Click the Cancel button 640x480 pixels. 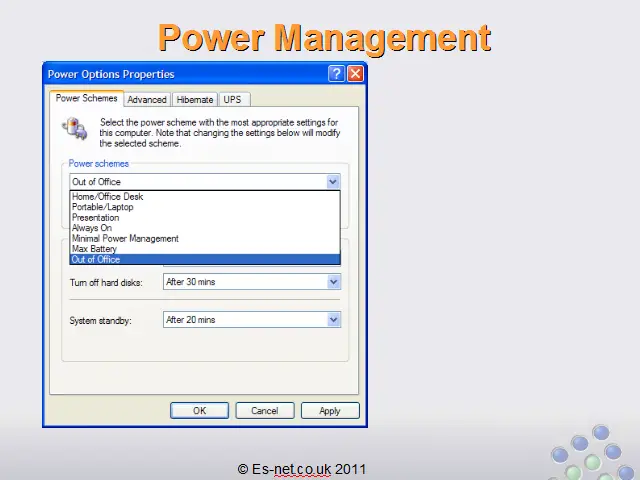click(x=265, y=411)
